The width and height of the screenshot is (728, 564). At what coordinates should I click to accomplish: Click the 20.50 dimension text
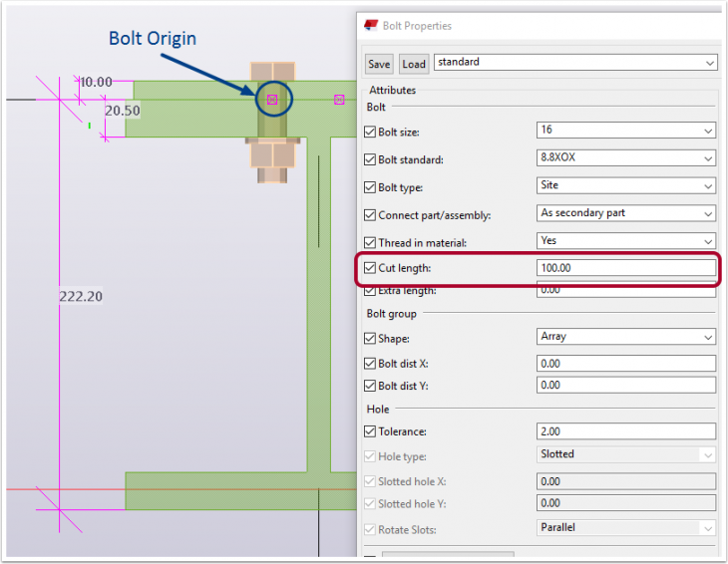coord(122,111)
